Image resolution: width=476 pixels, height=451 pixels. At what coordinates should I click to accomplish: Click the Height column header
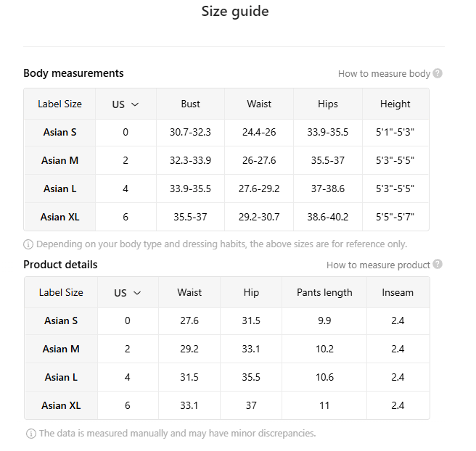tap(395, 104)
